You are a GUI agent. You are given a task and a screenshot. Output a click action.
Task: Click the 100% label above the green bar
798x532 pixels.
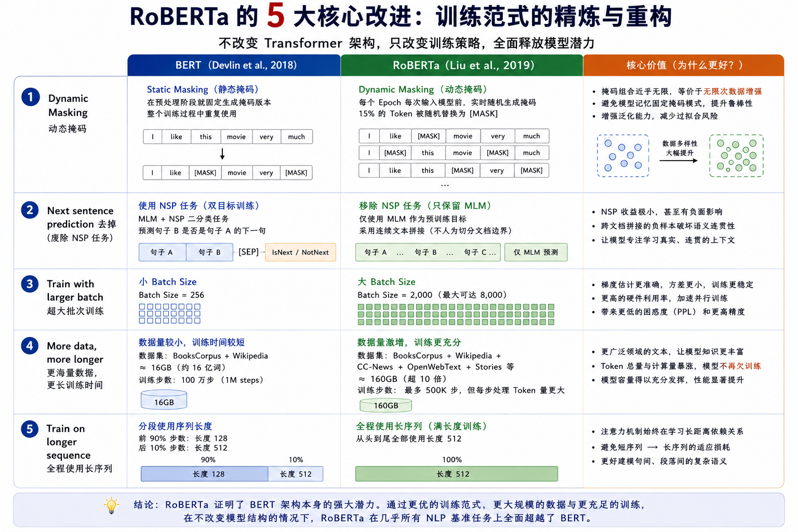coord(452,460)
